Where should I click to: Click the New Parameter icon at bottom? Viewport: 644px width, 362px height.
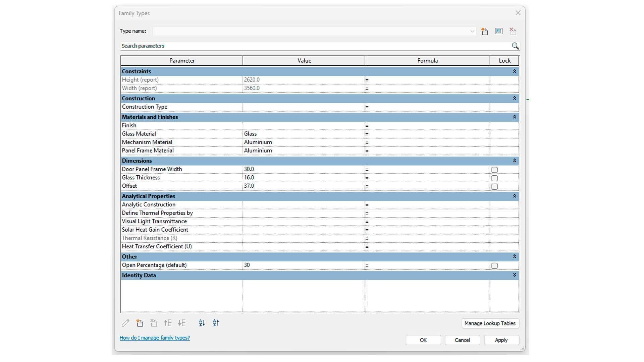pos(140,323)
